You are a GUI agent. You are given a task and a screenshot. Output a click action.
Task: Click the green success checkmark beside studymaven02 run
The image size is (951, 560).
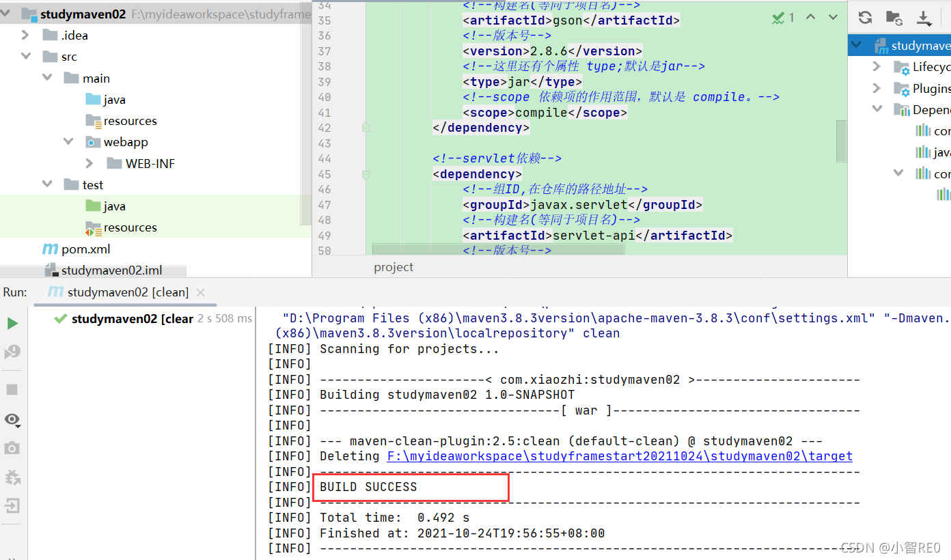(x=61, y=318)
